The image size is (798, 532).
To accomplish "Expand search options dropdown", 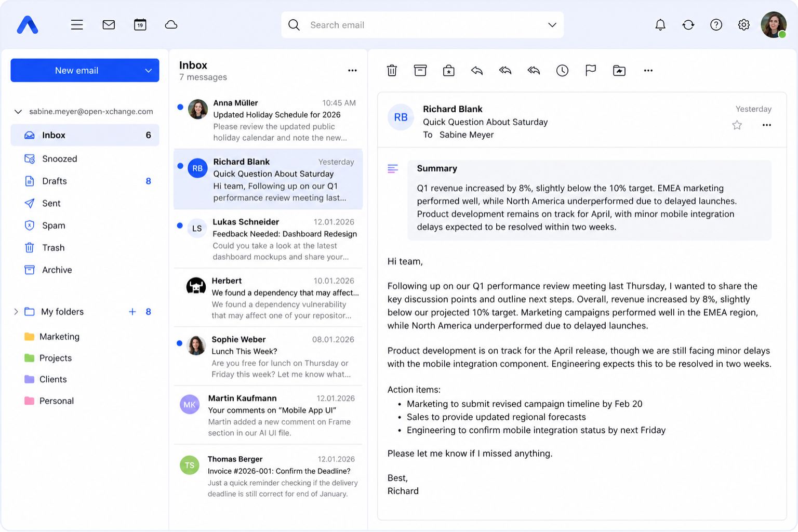I will point(552,25).
